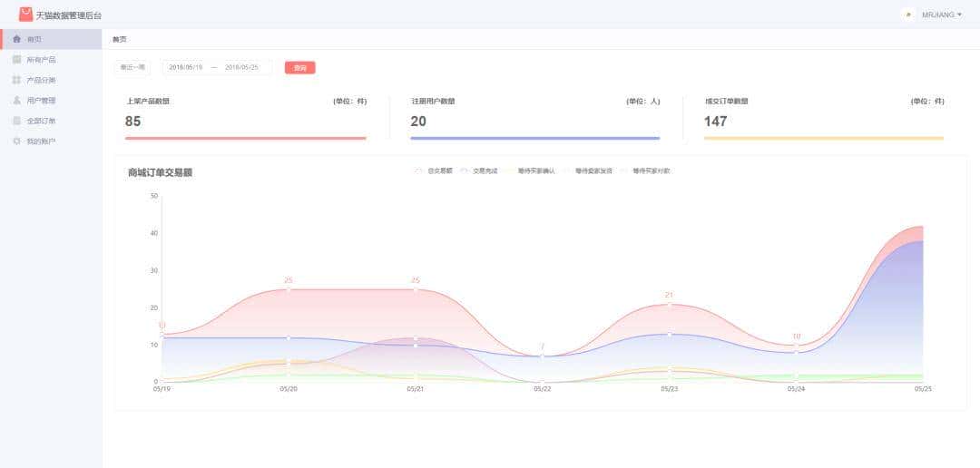Click the 25 data point at 05/20
Viewport: 980px width, 468px height.
coord(289,289)
